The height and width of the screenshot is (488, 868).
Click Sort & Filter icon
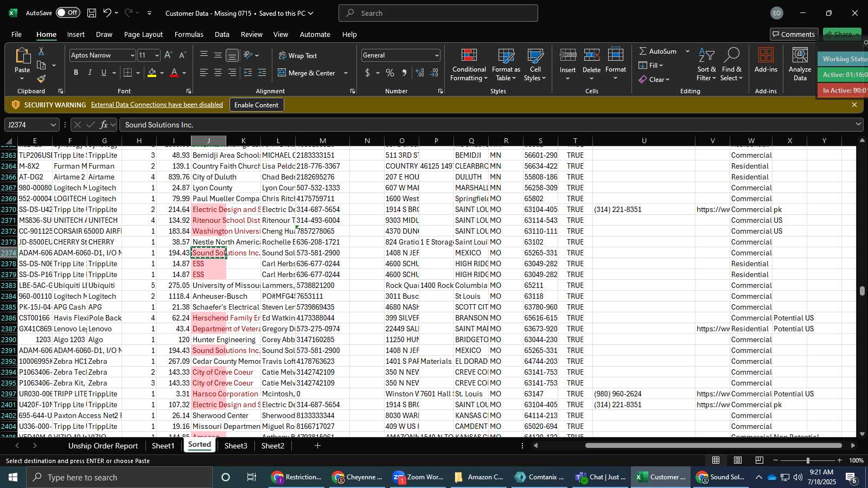pyautogui.click(x=706, y=55)
